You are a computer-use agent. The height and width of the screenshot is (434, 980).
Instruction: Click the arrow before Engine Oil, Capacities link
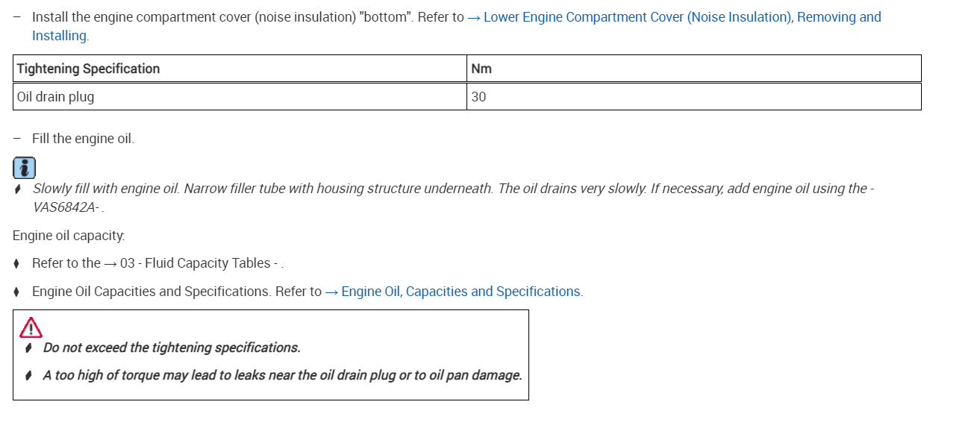331,292
